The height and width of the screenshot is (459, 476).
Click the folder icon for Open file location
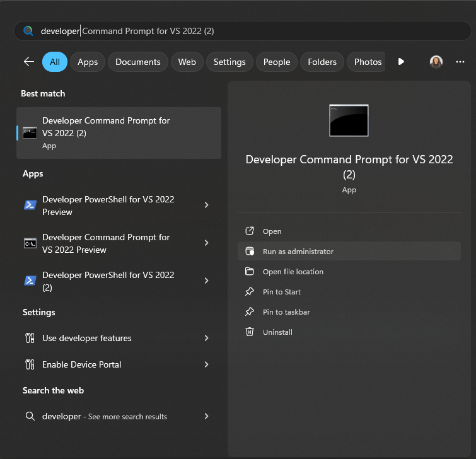coord(250,272)
